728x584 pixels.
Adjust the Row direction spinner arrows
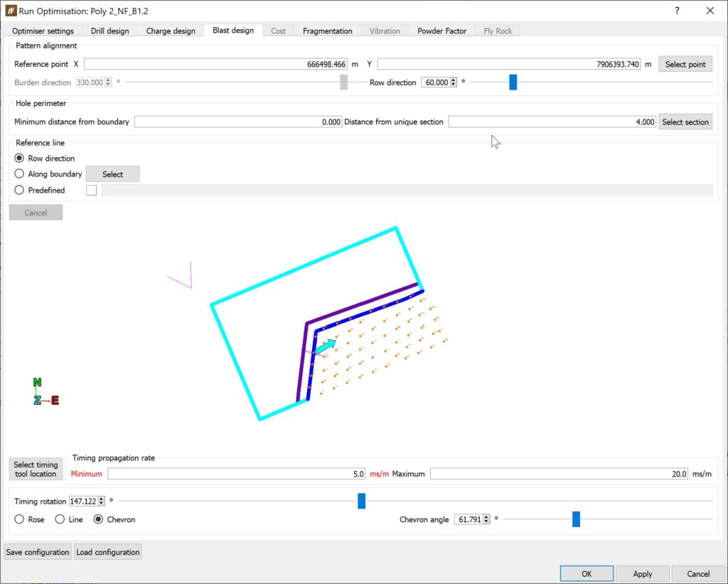click(x=453, y=83)
